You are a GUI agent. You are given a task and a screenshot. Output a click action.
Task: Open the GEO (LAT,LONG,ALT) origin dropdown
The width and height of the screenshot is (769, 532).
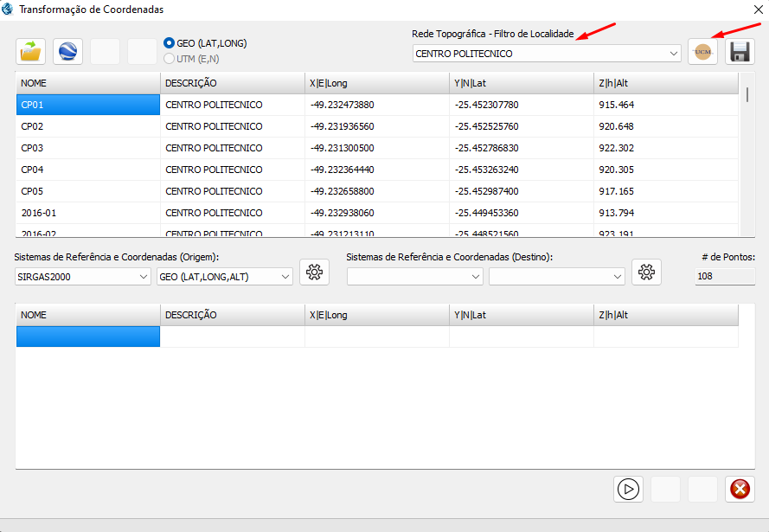[x=225, y=277]
